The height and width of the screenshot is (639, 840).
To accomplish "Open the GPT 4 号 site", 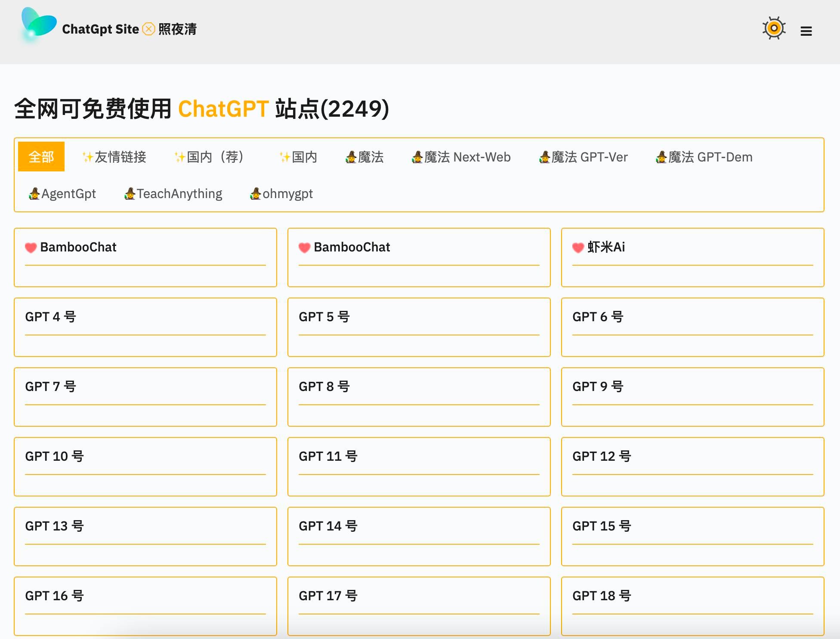I will coord(145,327).
